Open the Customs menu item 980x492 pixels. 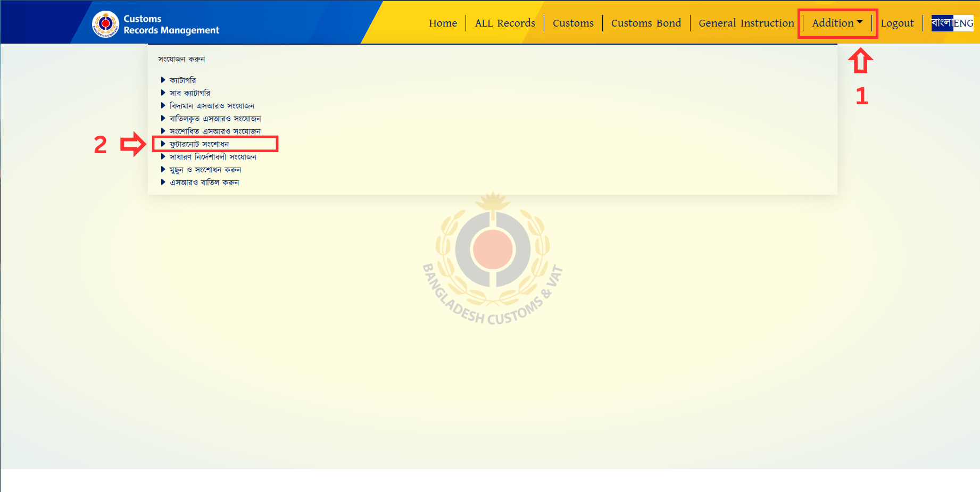573,23
